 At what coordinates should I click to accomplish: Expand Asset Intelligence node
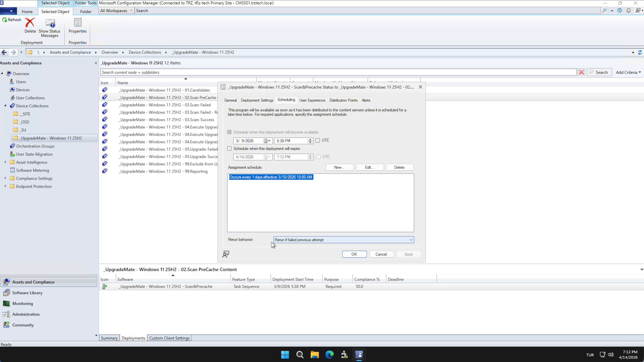[5, 162]
